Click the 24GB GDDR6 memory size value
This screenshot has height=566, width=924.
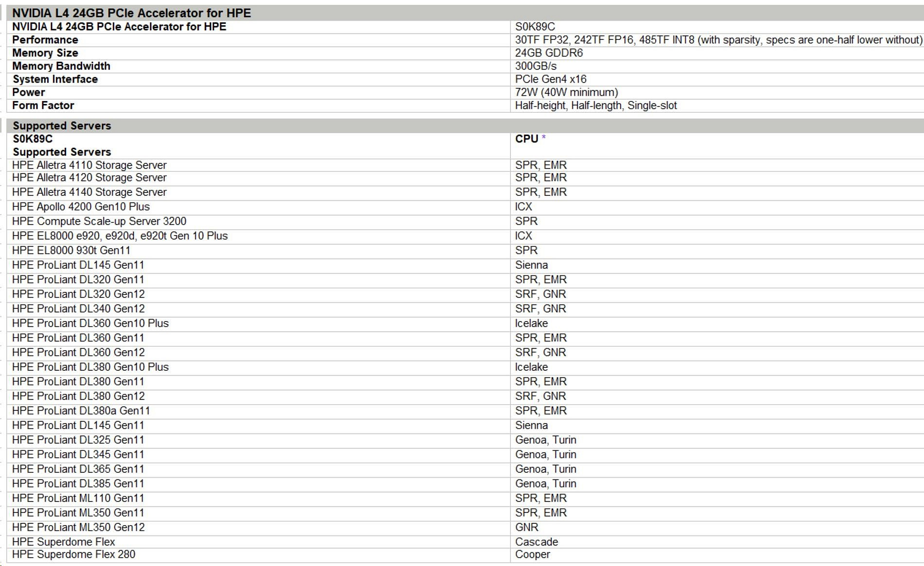click(x=549, y=53)
